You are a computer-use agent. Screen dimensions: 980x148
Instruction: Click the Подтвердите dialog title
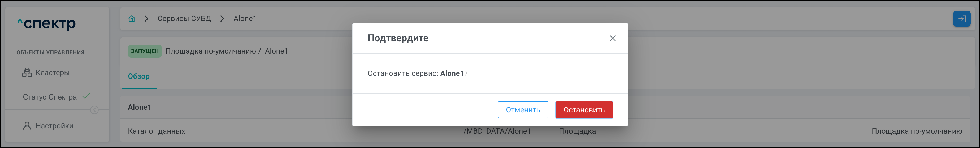398,38
